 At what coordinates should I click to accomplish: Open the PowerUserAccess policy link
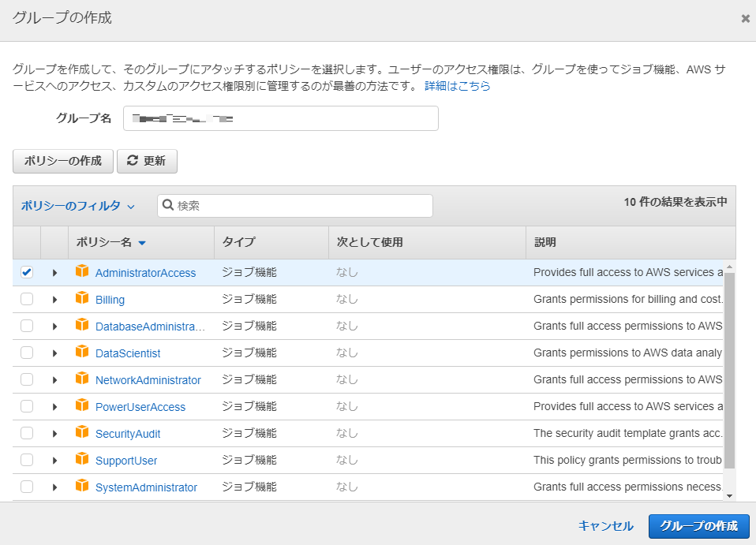click(140, 407)
